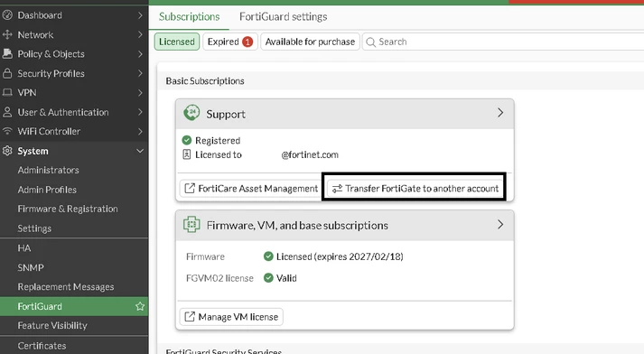
Task: Open Replacement Messages
Action: 66,286
